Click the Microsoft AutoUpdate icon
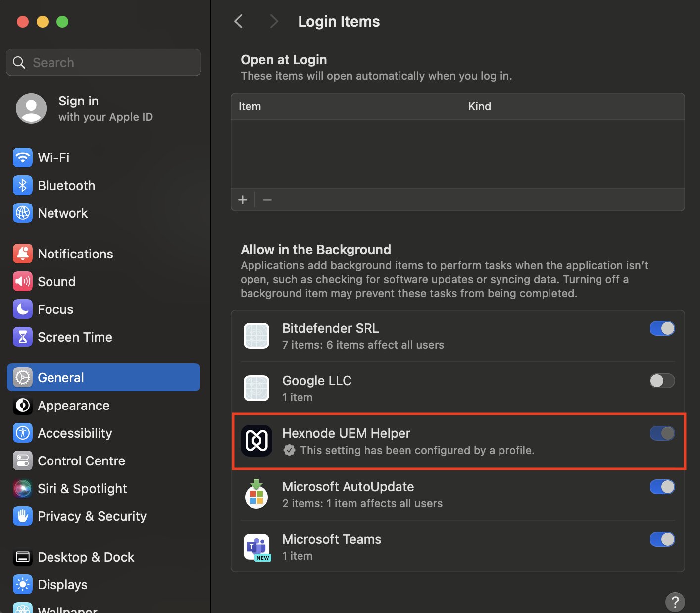 256,494
